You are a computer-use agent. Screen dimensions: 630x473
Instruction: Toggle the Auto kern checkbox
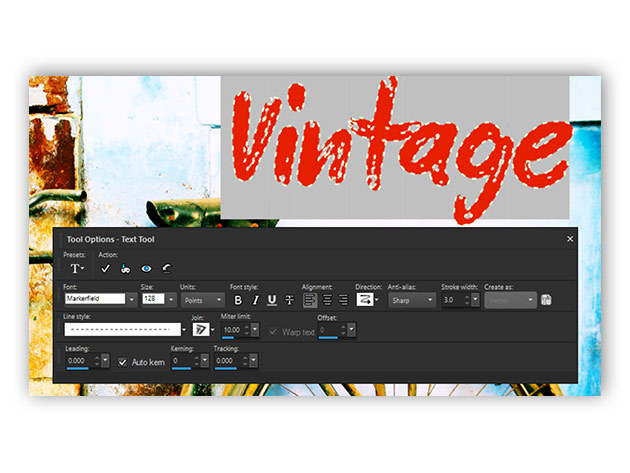pos(123,362)
